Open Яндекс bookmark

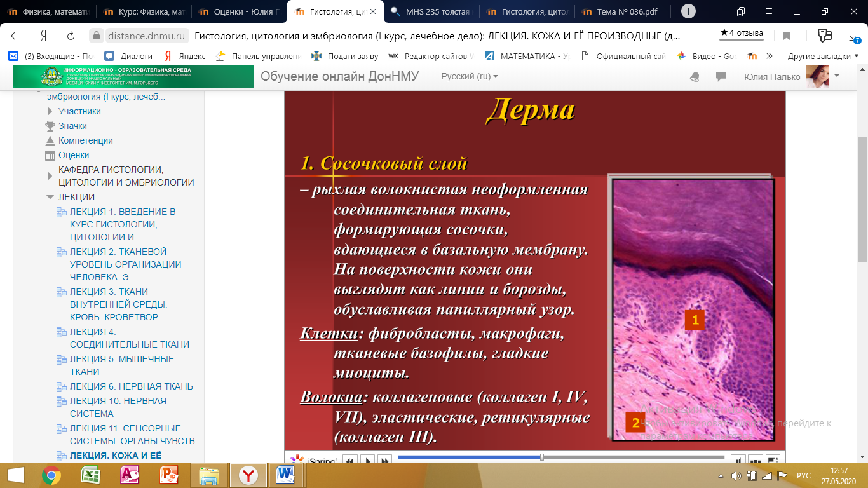[x=185, y=56]
